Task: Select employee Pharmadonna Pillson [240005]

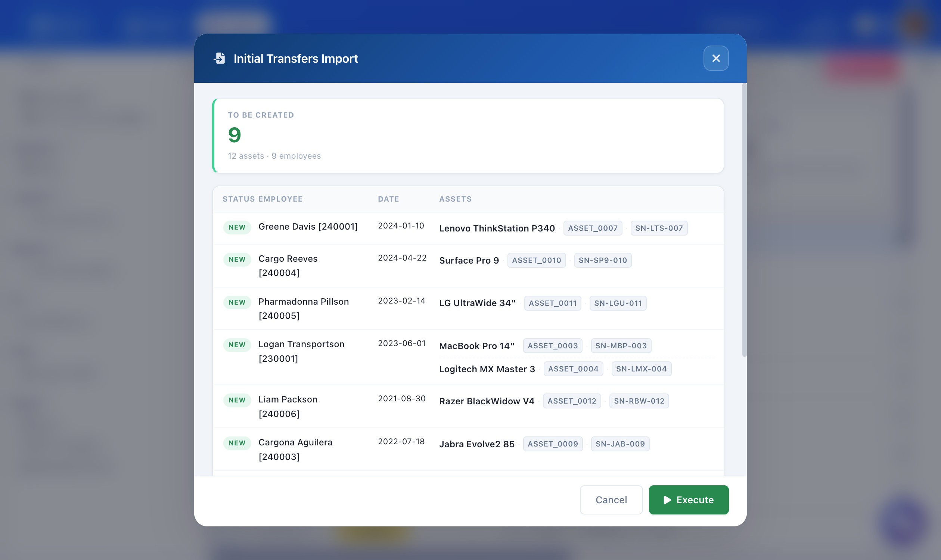Action: [304, 309]
